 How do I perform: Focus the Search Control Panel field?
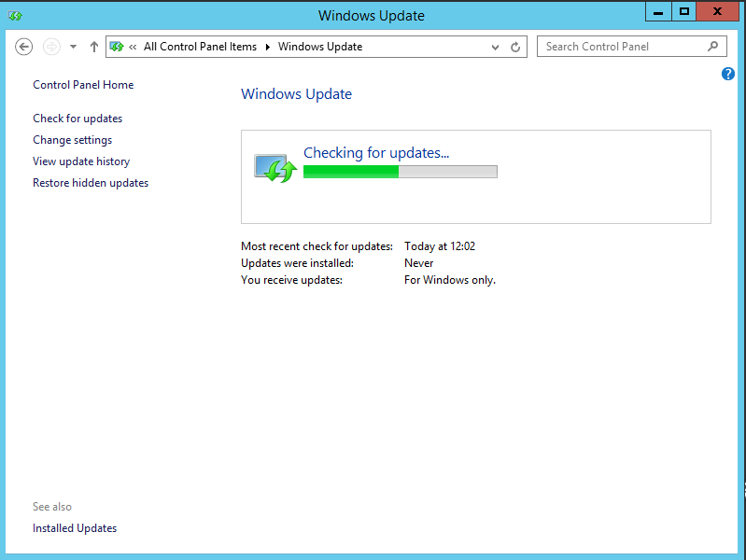[x=632, y=47]
